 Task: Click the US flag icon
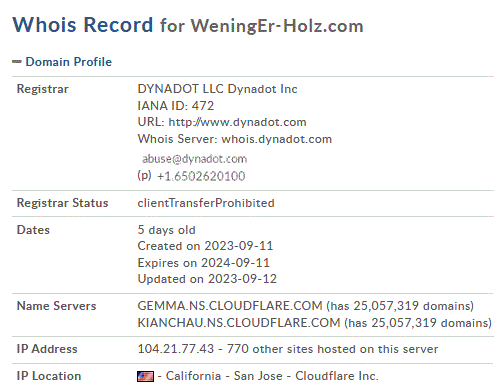(x=145, y=376)
